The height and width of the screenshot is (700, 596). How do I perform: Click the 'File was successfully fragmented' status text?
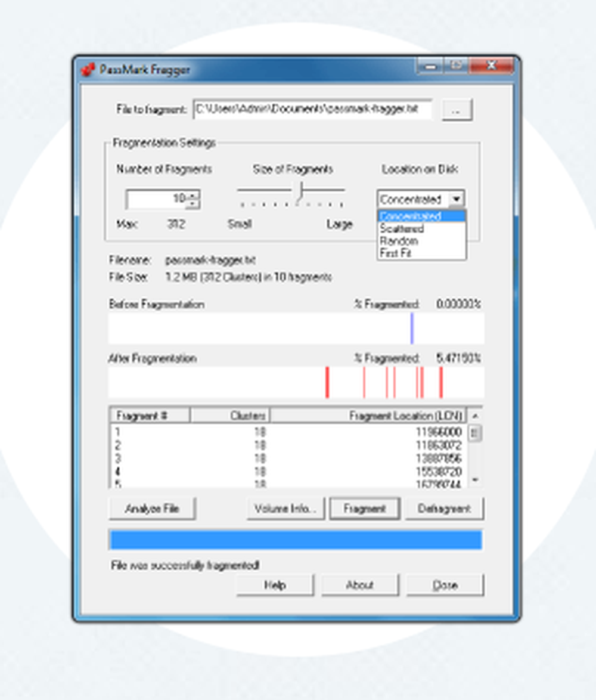(x=185, y=566)
